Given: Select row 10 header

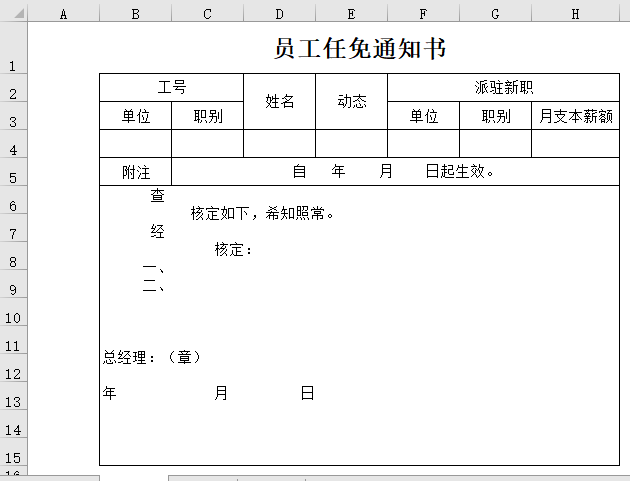Looking at the screenshot, I should (x=13, y=318).
